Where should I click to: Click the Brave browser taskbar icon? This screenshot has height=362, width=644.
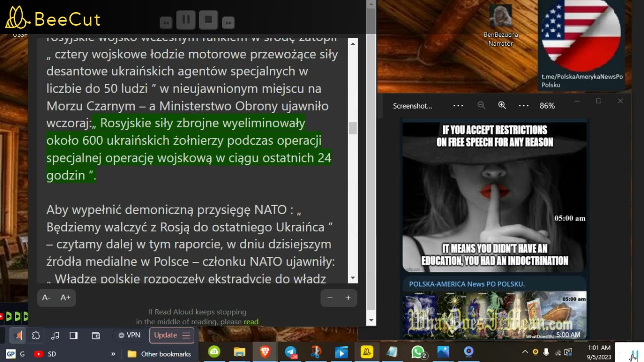pos(265,352)
